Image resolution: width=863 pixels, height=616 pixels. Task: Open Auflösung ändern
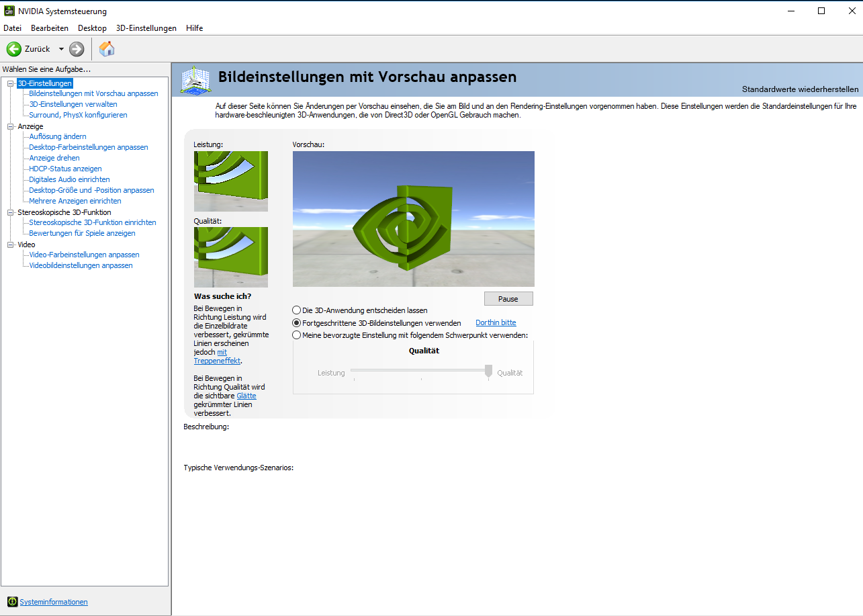[58, 136]
